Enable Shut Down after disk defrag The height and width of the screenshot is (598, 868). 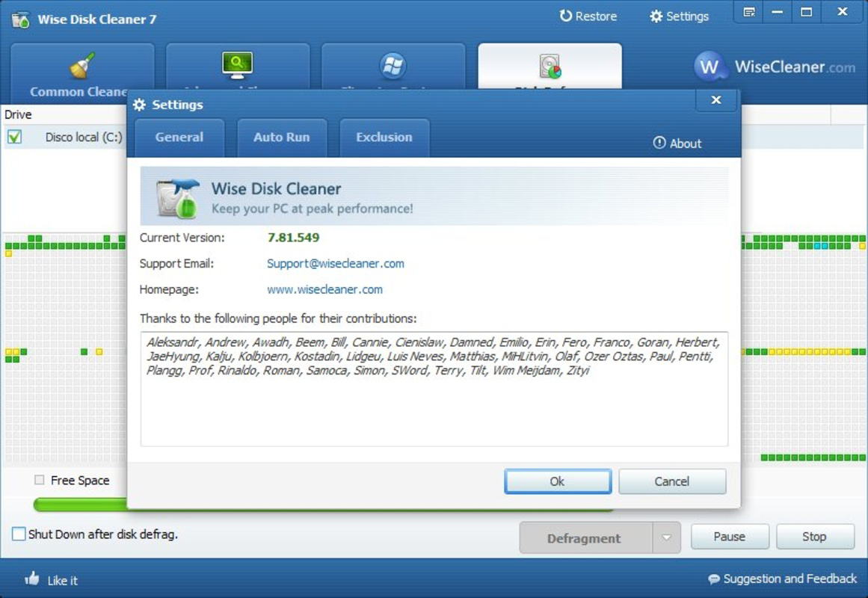pos(19,534)
